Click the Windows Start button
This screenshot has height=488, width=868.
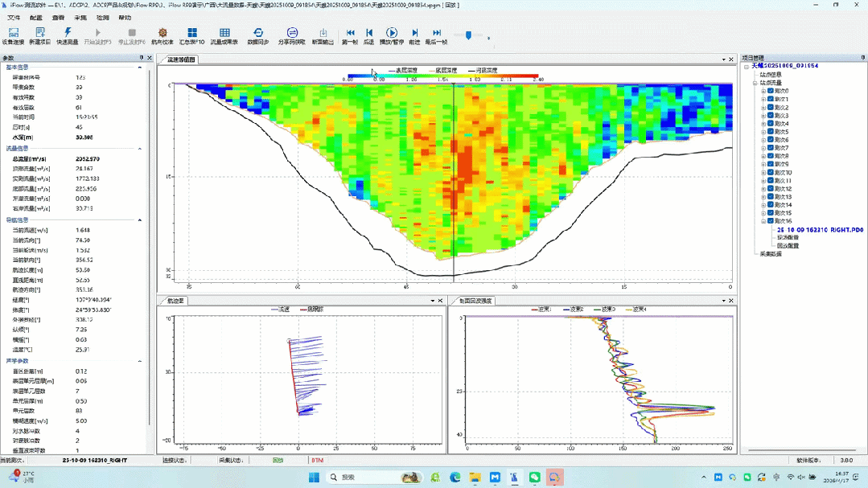click(314, 477)
